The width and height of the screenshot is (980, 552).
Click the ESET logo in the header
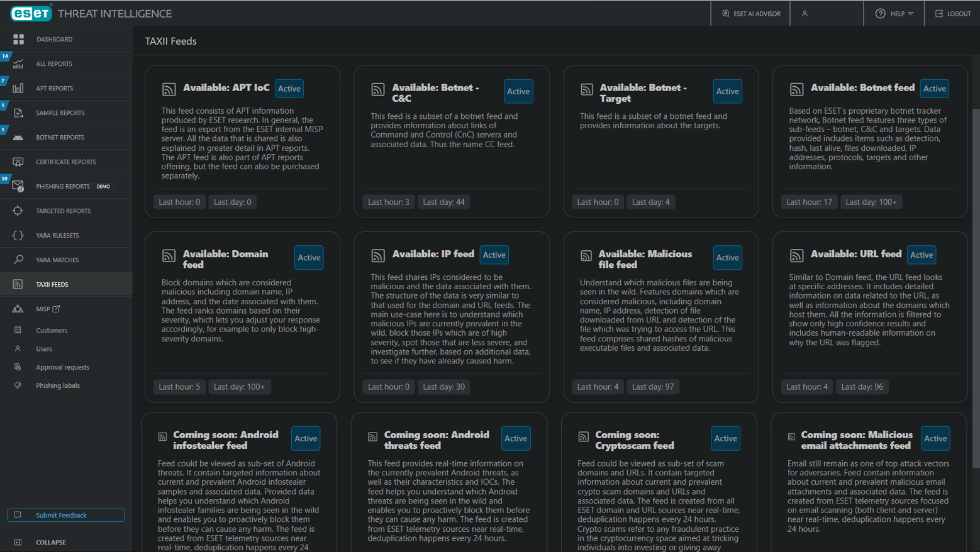[31, 13]
